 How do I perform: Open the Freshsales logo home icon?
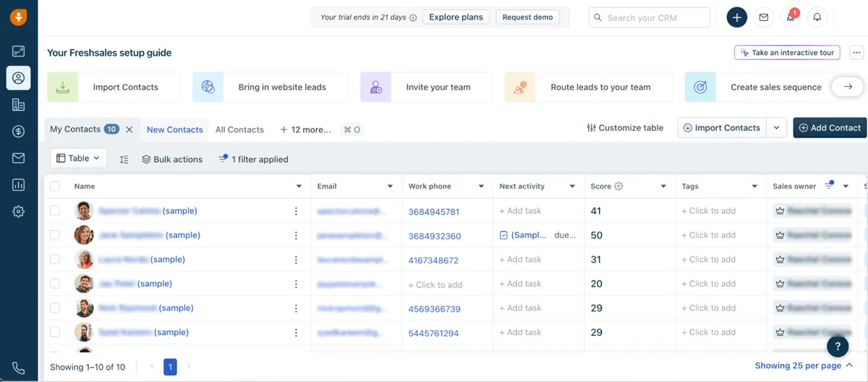click(19, 17)
